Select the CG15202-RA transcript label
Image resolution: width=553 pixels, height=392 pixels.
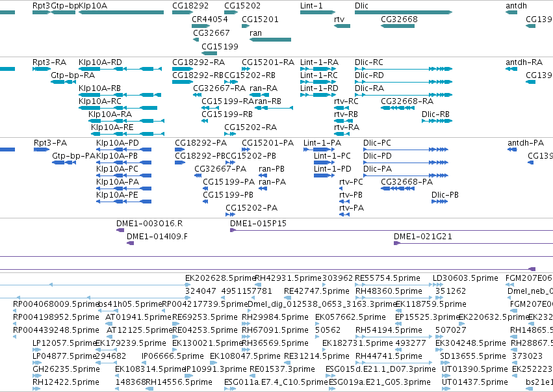click(x=251, y=127)
